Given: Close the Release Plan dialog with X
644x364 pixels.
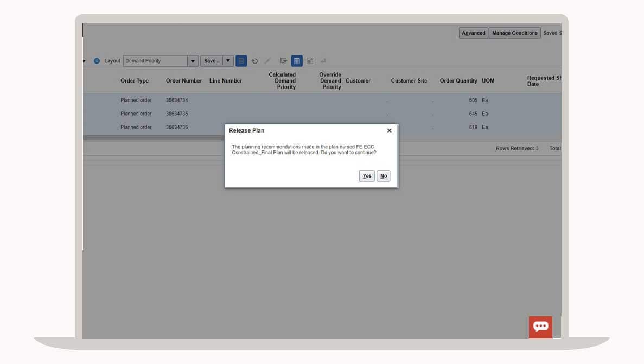Looking at the screenshot, I should pos(389,131).
